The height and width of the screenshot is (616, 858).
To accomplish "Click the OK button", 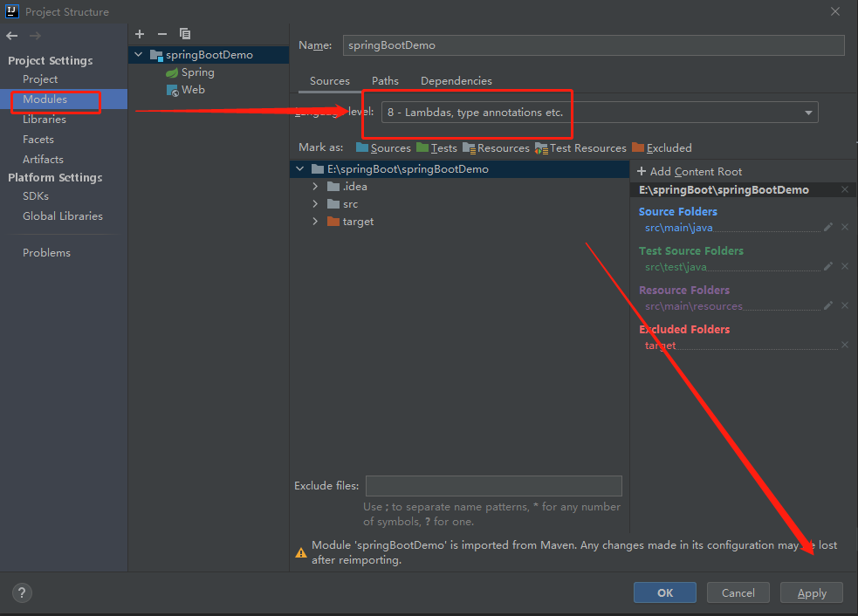I will 665,592.
